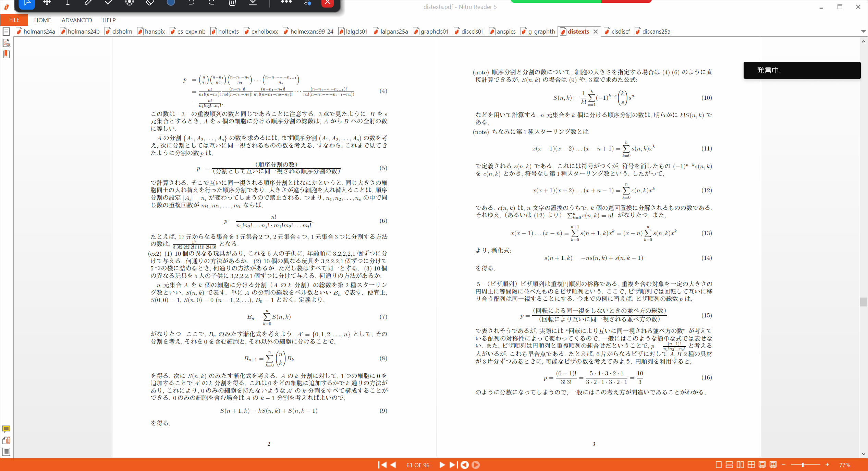
Task: Clear annotations with trash icon
Action: 232,3
